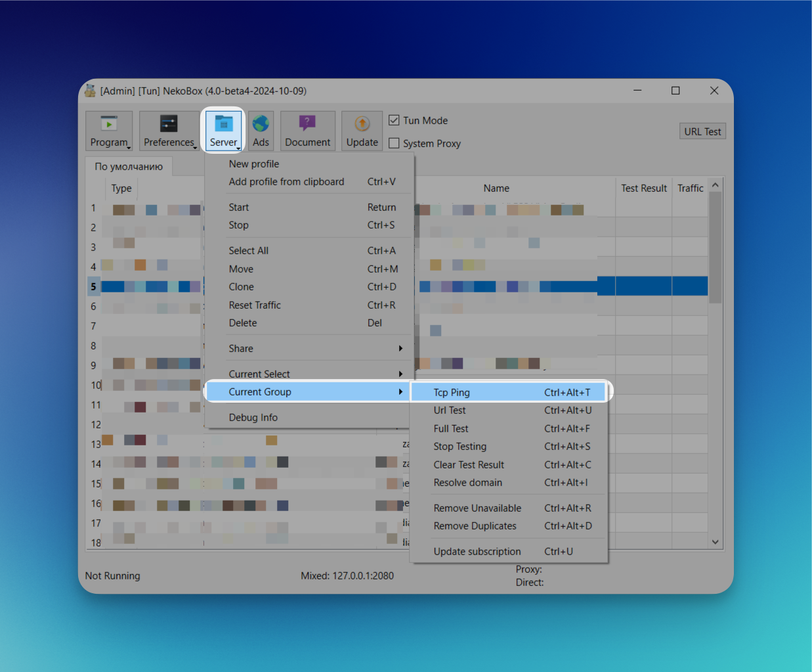Select Resolve domain entry

tap(509, 482)
